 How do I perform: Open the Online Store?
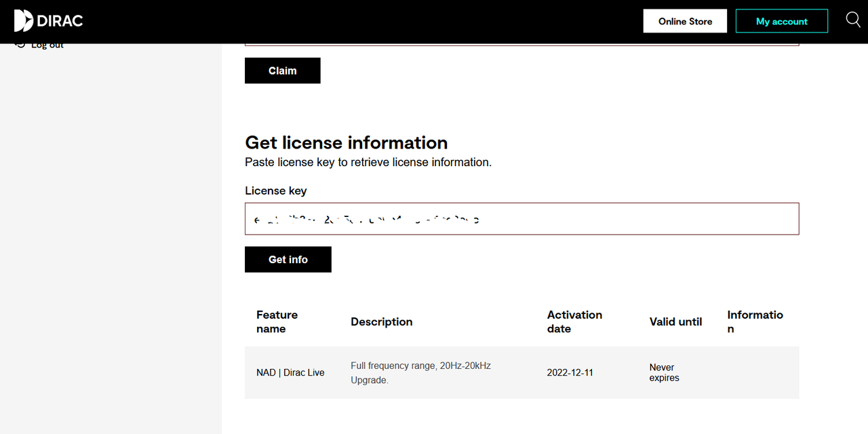click(685, 21)
